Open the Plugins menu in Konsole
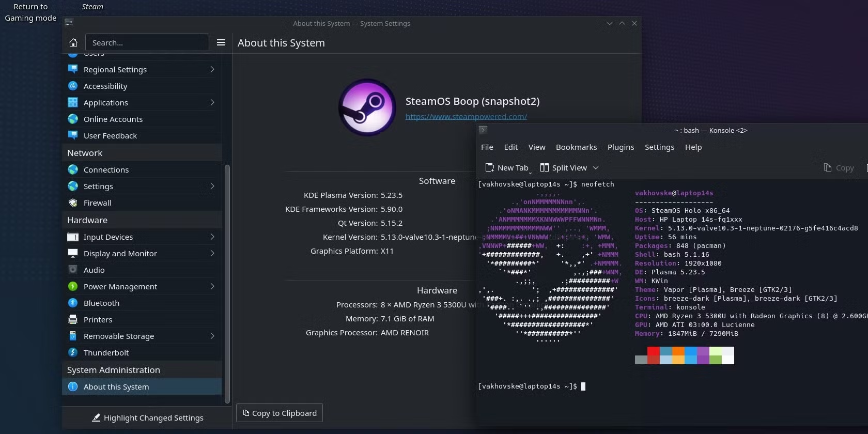The height and width of the screenshot is (434, 868). [621, 147]
